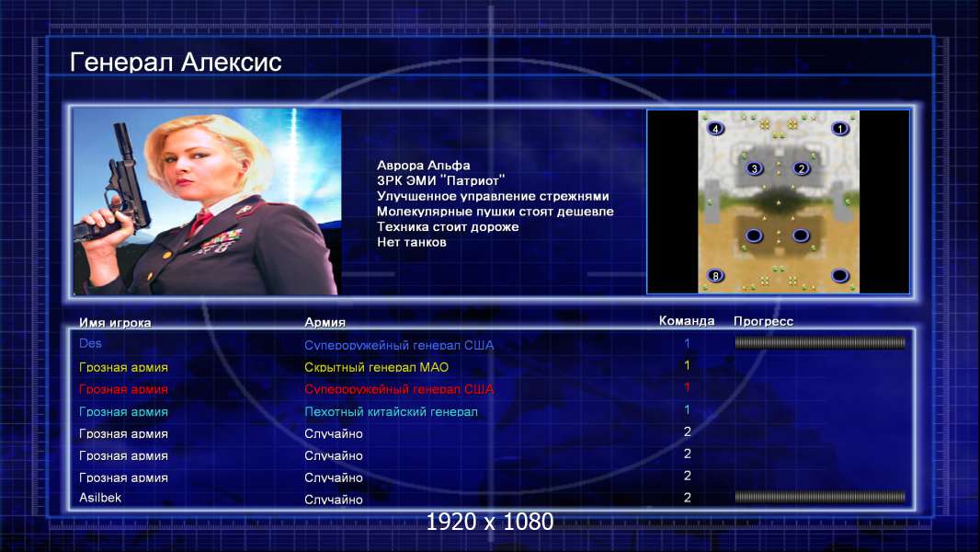This screenshot has width=980, height=552.
Task: Click start position marker 1 on minimap
Action: coord(840,129)
